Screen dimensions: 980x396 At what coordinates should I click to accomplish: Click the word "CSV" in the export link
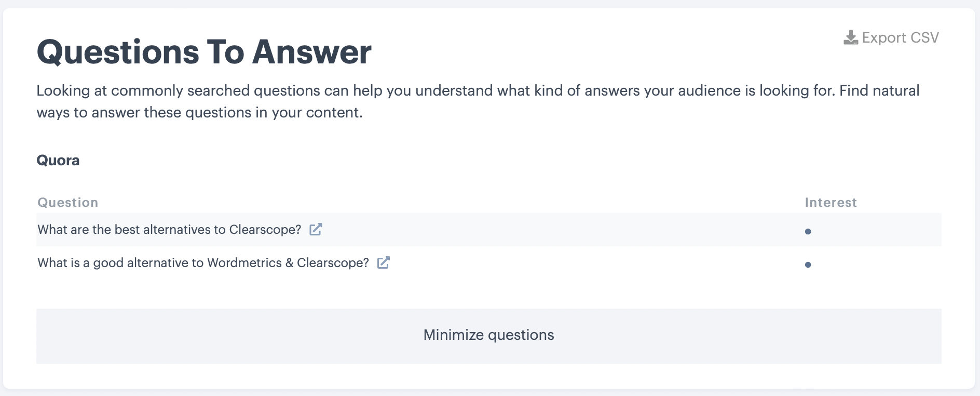click(x=924, y=37)
